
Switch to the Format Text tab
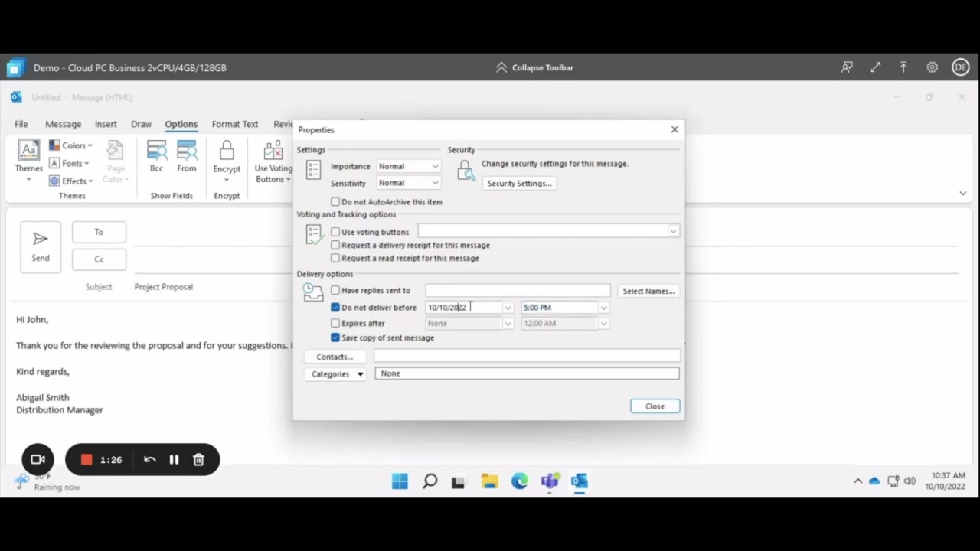(235, 124)
